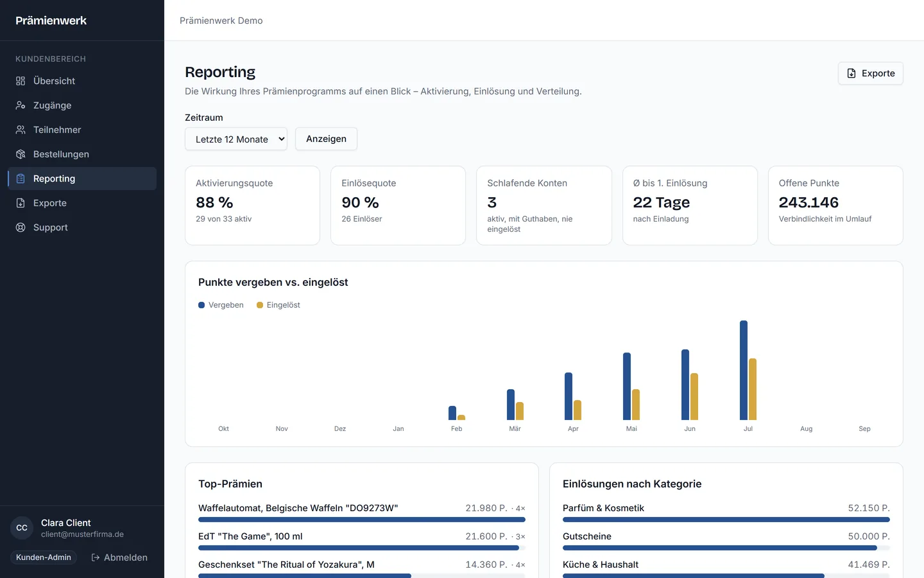This screenshot has height=578, width=924.
Task: Click the Prämienwerk logo text
Action: pyautogui.click(x=51, y=21)
